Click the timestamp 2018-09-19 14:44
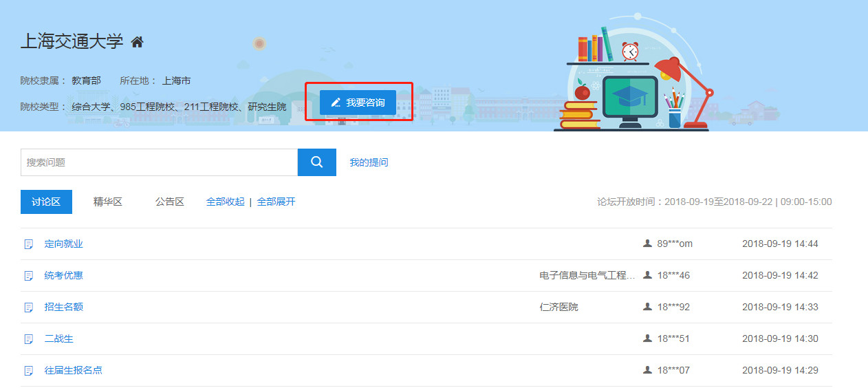868x388 pixels. 780,244
